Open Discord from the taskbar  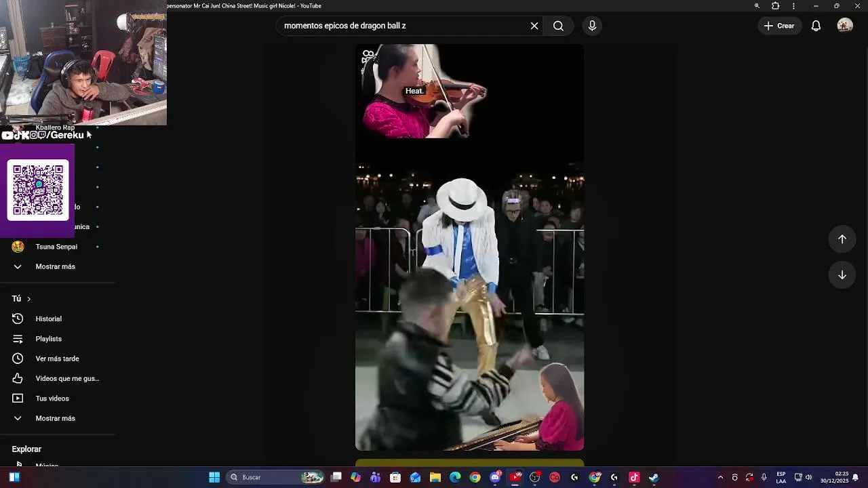pos(496,477)
